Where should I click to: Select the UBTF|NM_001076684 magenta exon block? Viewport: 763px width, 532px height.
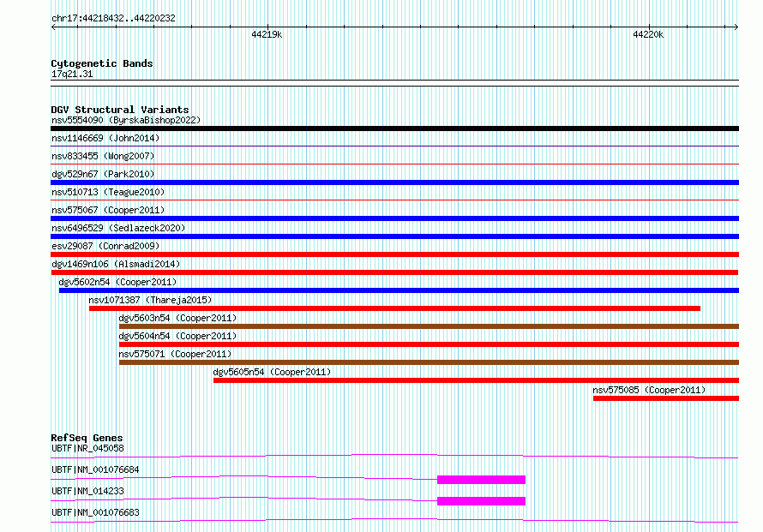click(481, 480)
